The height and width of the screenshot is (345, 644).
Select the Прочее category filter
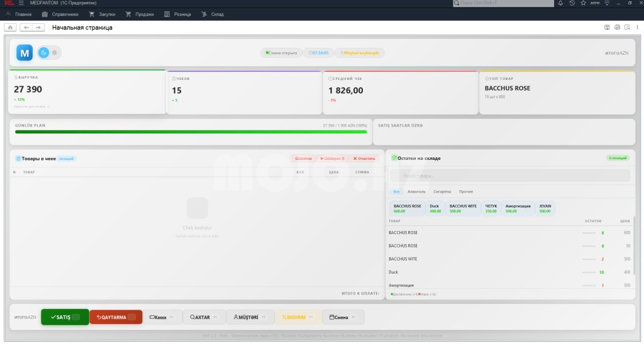coord(466,191)
